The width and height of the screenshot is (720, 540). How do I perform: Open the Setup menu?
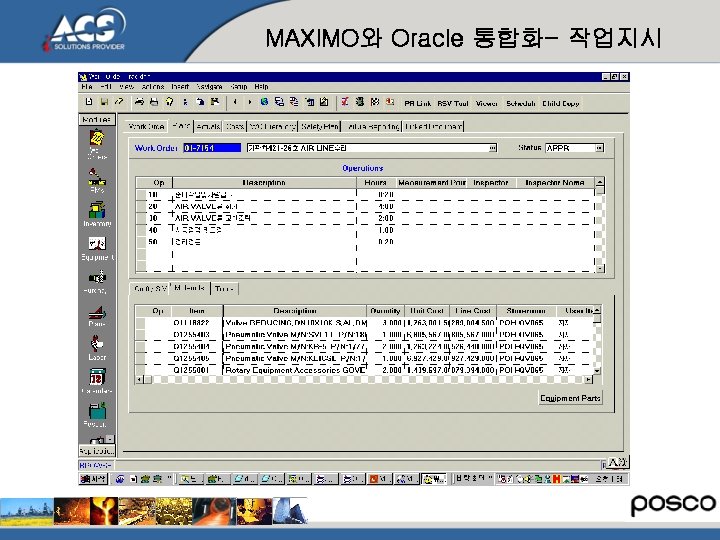click(x=239, y=86)
